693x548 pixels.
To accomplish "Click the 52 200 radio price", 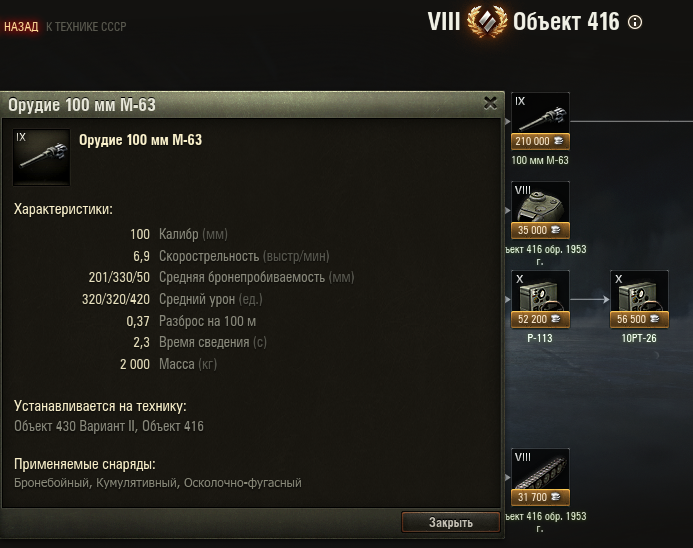I will click(540, 319).
